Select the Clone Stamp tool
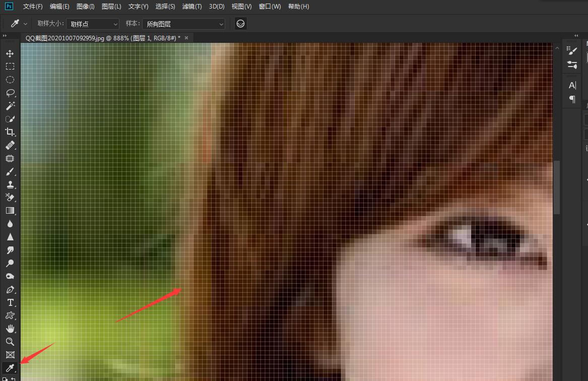Viewport: 588px width, 381px height. (x=10, y=184)
